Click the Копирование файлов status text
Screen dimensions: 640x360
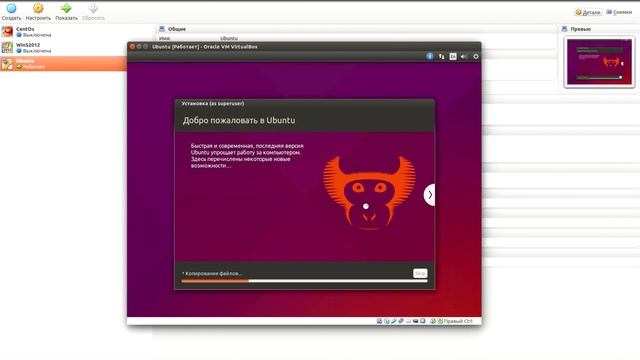coord(212,273)
